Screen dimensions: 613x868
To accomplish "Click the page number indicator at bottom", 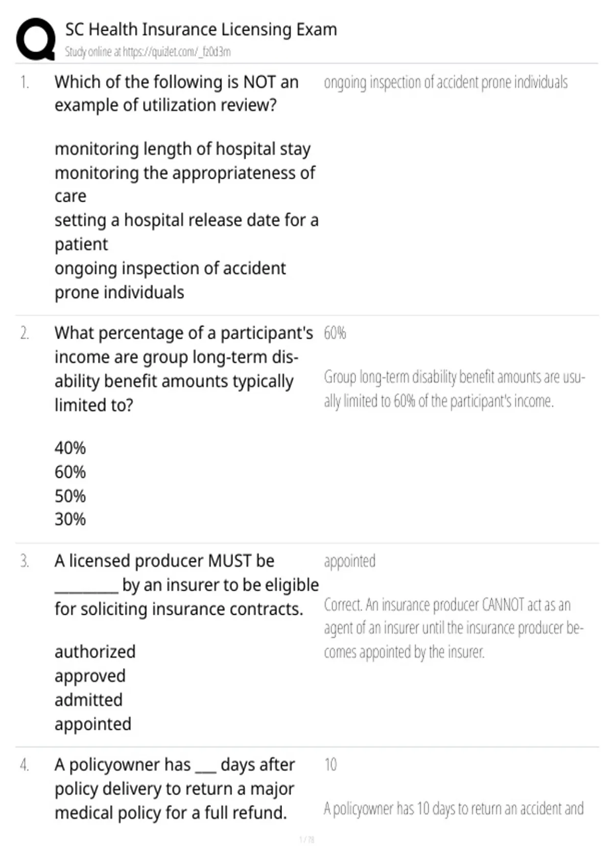I will pyautogui.click(x=306, y=839).
